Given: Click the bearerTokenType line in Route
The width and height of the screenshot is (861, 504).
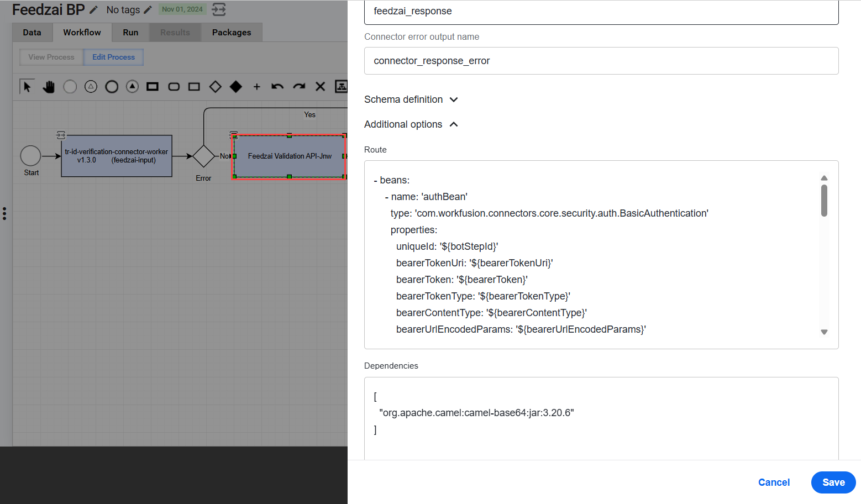Looking at the screenshot, I should pos(483,296).
